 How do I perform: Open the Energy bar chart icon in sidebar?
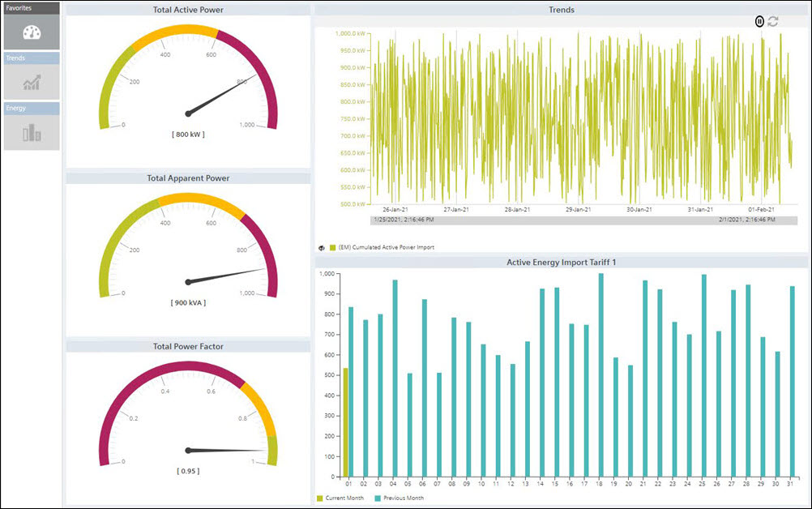pos(32,133)
